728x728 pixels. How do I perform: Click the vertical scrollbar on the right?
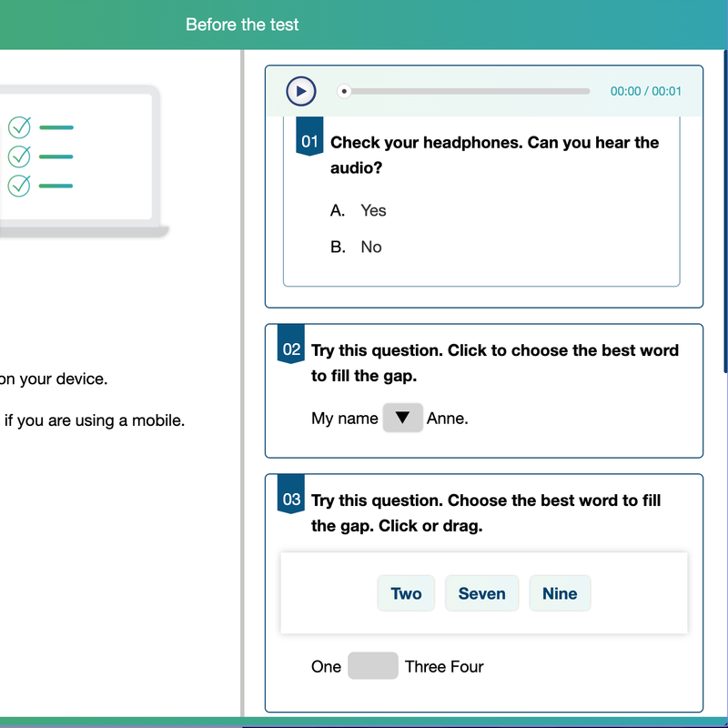click(x=725, y=209)
